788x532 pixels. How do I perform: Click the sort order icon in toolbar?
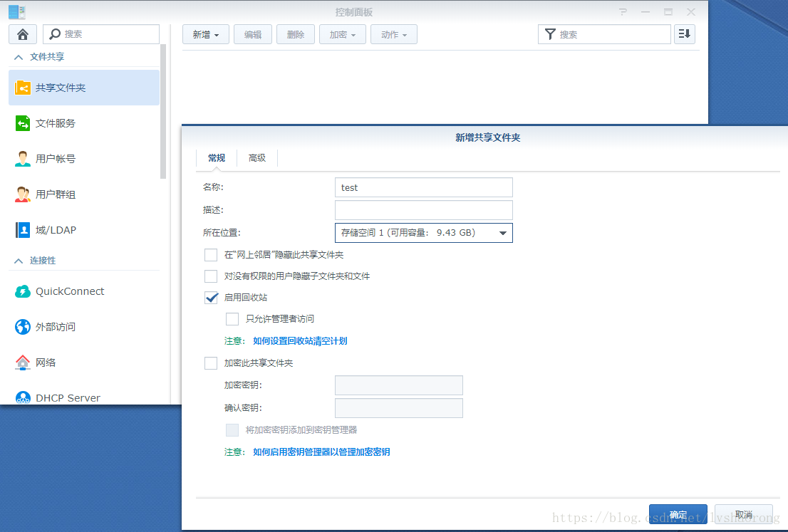click(684, 34)
